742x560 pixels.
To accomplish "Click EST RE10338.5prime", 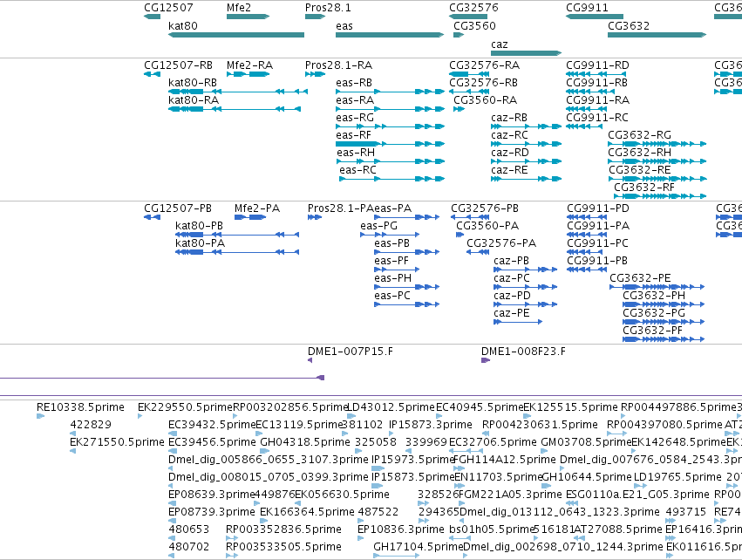I will 80,407.
